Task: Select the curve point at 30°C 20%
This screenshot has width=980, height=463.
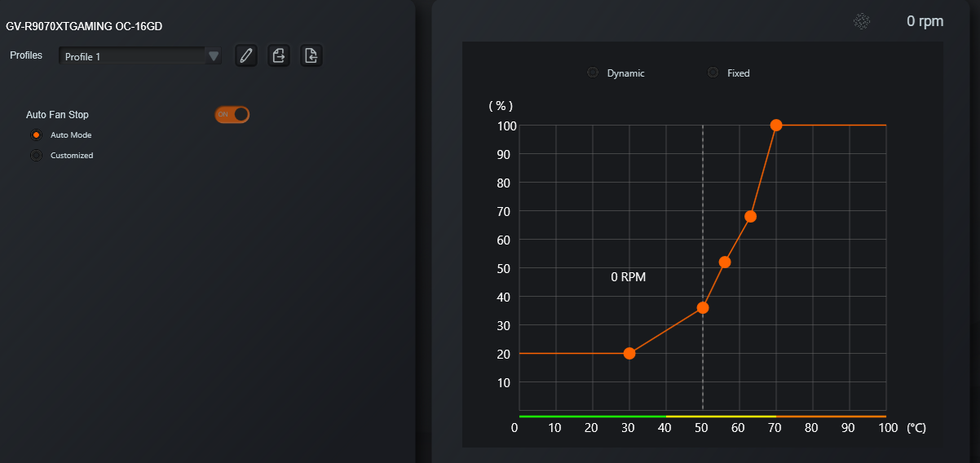Action: click(629, 353)
